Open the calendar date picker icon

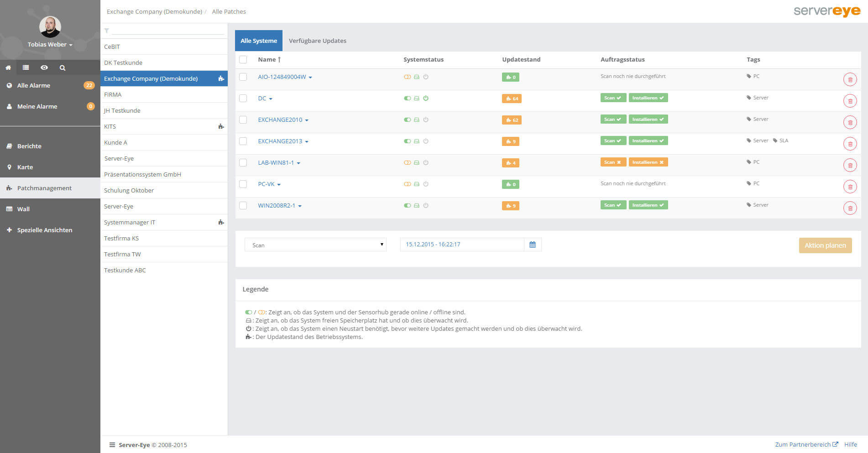tap(533, 245)
